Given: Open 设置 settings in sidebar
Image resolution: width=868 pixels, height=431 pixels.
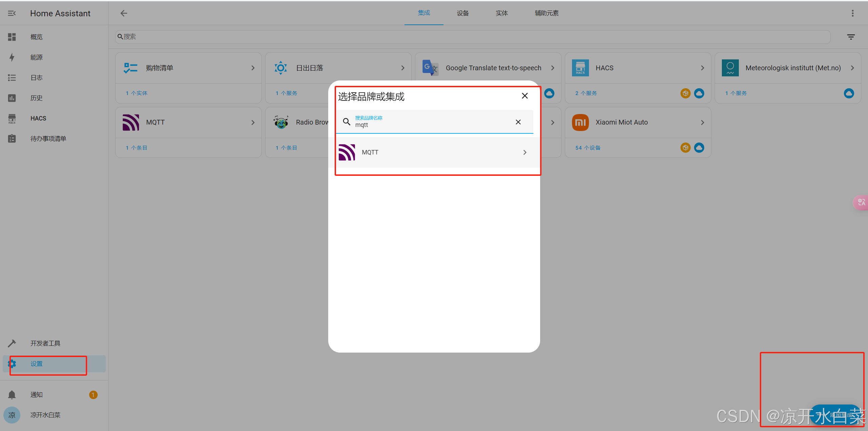Looking at the screenshot, I should click(54, 363).
